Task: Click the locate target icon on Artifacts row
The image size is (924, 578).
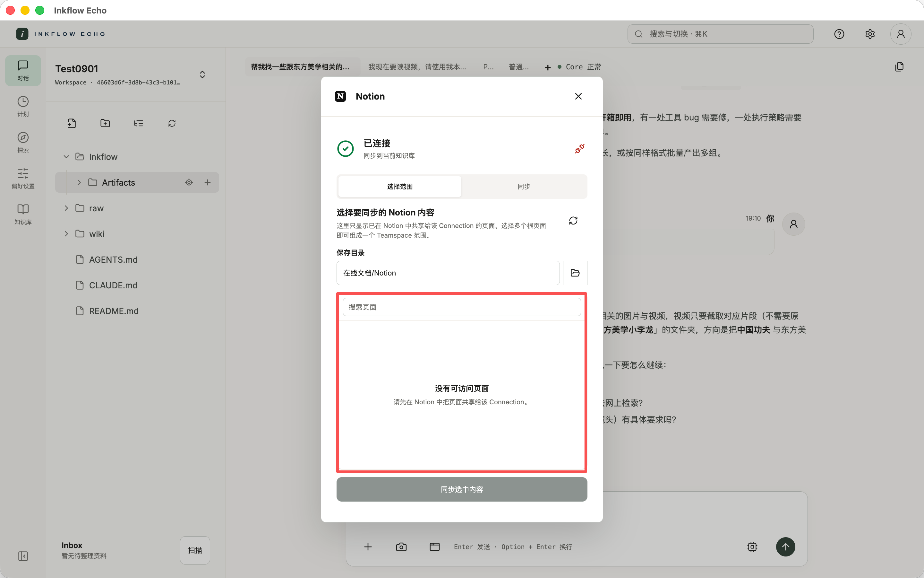Action: pos(189,182)
